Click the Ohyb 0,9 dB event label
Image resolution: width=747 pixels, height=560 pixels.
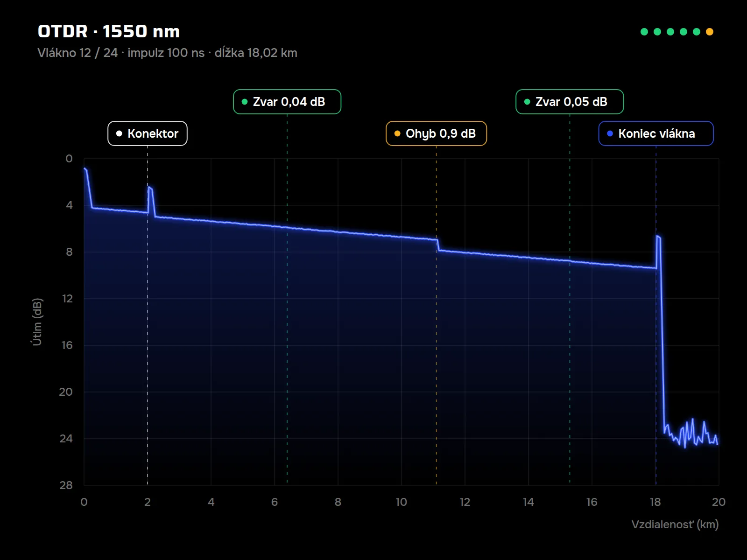pyautogui.click(x=436, y=133)
